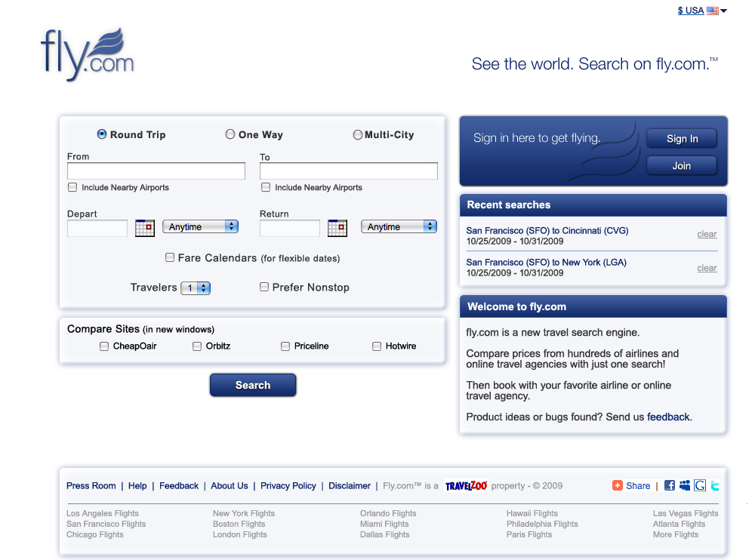Image resolution: width=755 pixels, height=560 pixels.
Task: Enable Fare Calendars for flexible dates
Action: coord(169,257)
